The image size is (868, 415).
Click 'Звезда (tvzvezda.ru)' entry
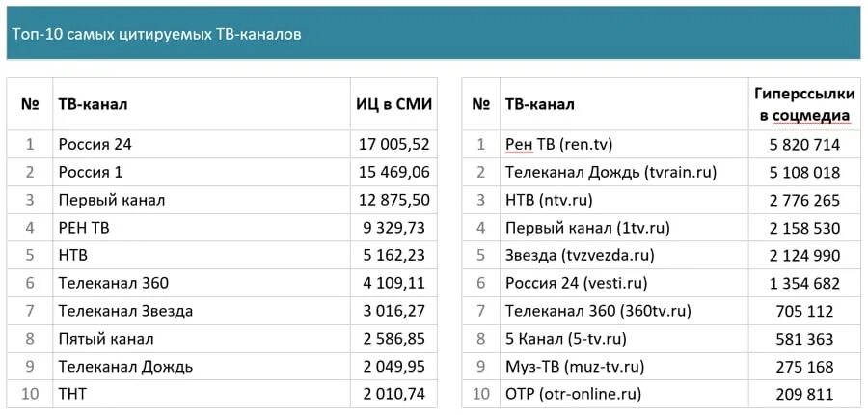tap(580, 256)
